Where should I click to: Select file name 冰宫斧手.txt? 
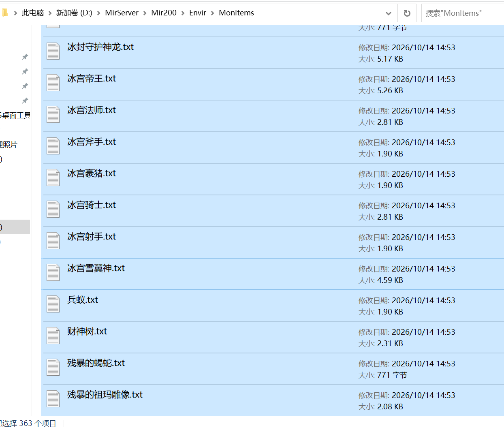click(x=92, y=142)
